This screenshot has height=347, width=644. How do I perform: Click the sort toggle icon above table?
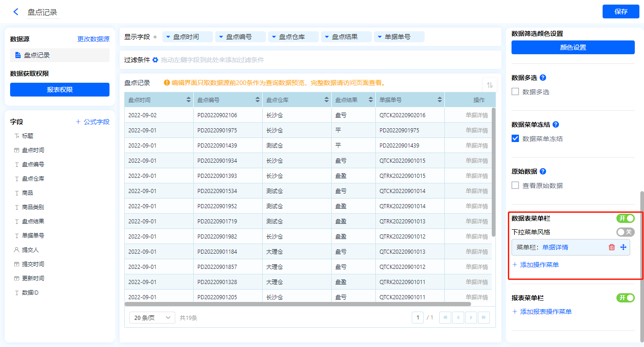coord(489,85)
